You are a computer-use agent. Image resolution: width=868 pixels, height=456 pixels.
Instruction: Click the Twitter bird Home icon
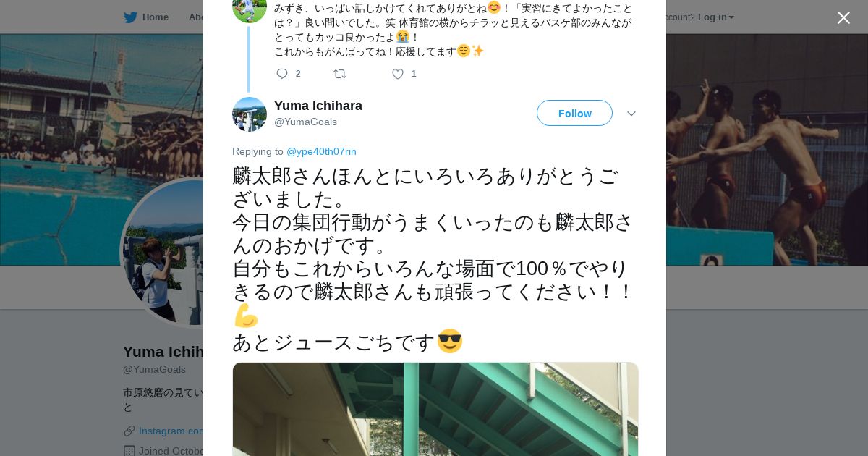tap(130, 17)
